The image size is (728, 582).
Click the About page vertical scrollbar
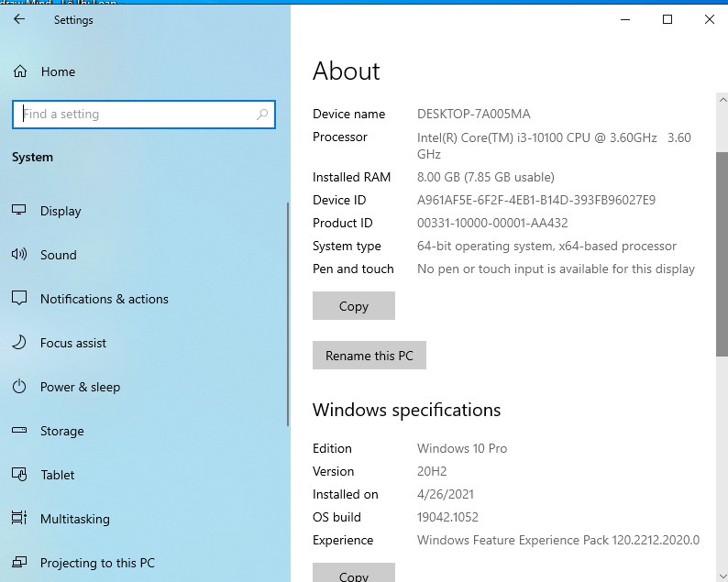coord(722,253)
